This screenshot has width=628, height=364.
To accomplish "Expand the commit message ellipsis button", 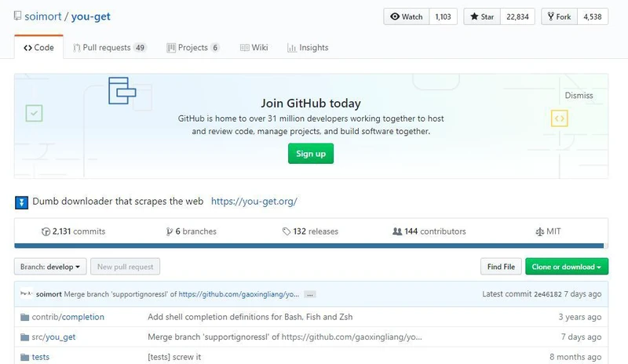I will coord(309,295).
